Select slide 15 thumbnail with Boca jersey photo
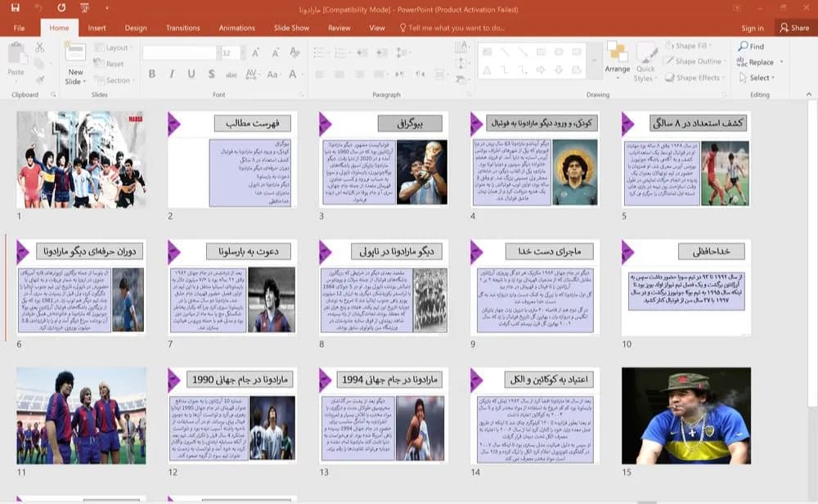This screenshot has height=504, width=818. [x=686, y=416]
